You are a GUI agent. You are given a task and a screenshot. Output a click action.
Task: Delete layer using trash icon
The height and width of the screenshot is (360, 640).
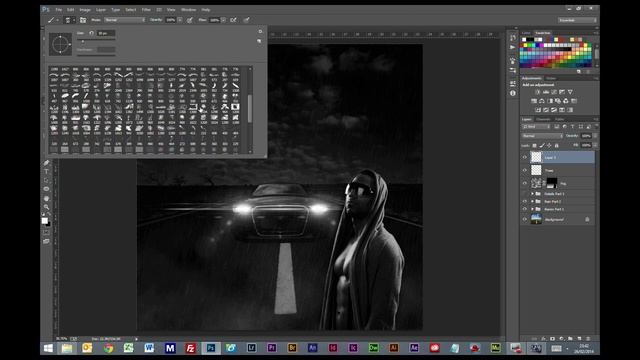(588, 339)
